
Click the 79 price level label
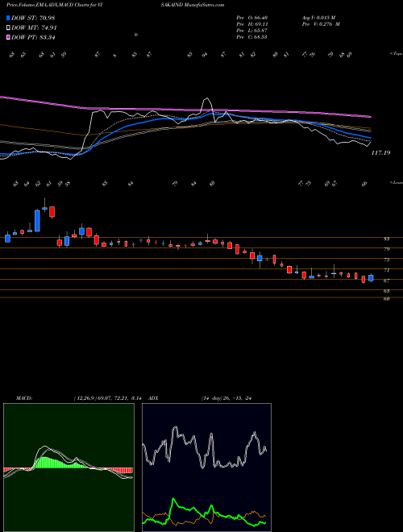tap(386, 249)
